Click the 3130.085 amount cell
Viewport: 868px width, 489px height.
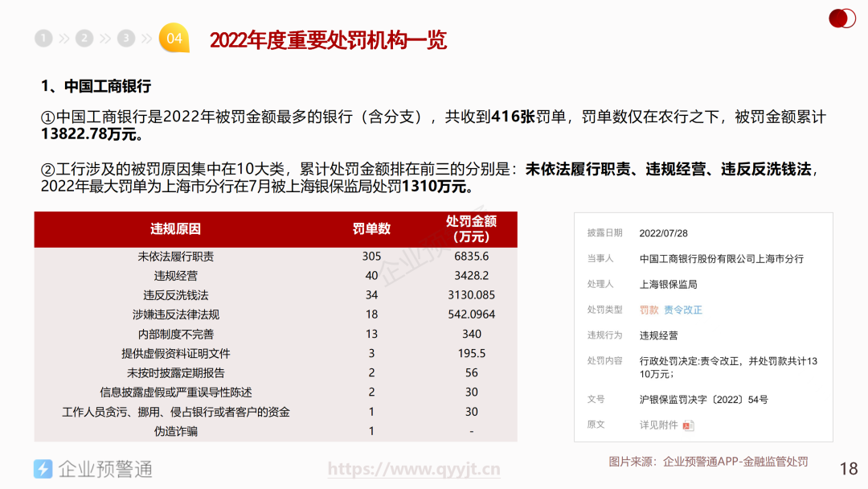pos(471,295)
